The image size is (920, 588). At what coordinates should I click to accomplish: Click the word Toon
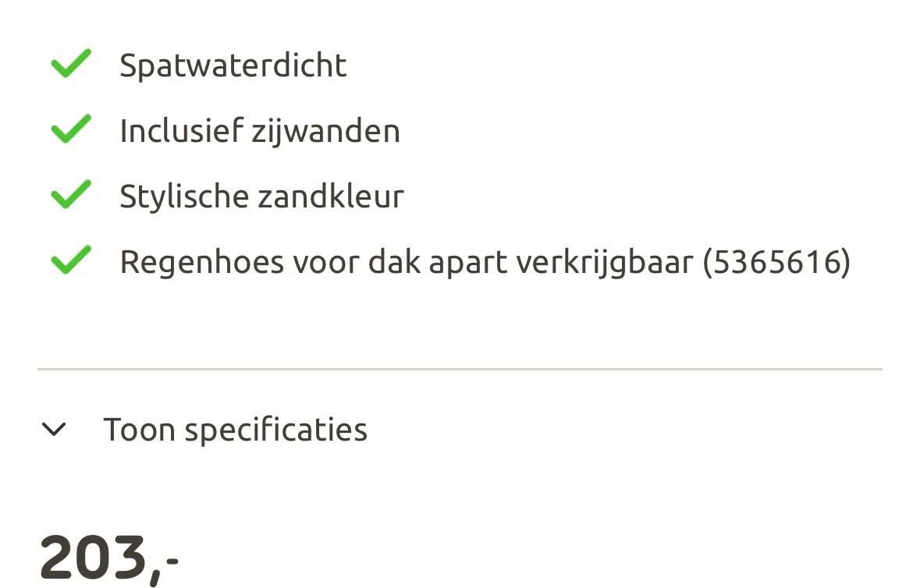(x=139, y=430)
